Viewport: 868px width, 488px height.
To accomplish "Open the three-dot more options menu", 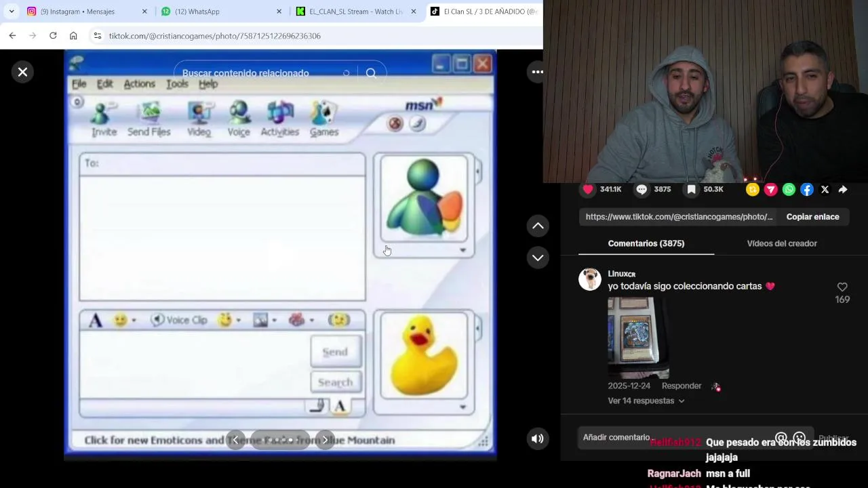I will pyautogui.click(x=537, y=72).
